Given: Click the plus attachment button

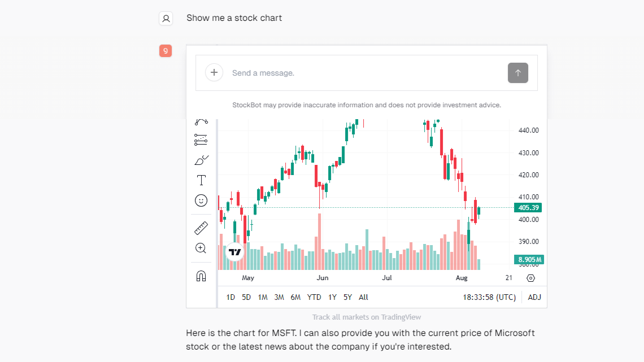Looking at the screenshot, I should (x=214, y=73).
